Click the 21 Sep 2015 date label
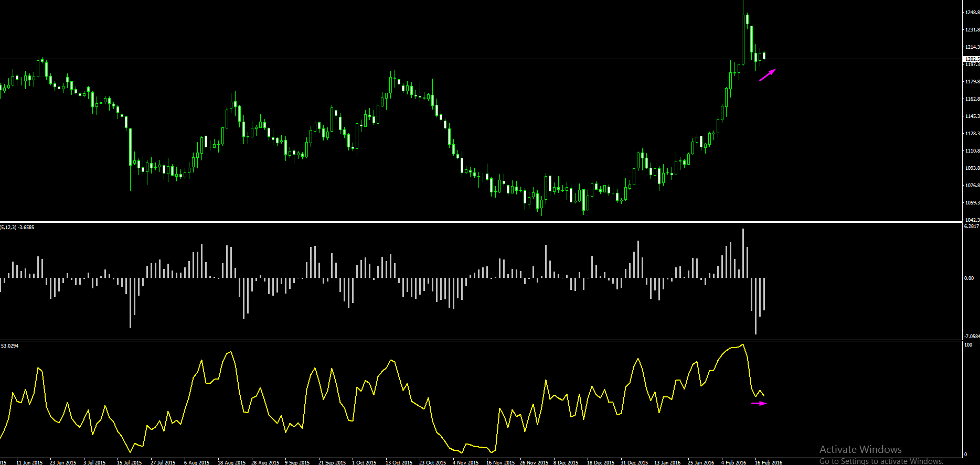This screenshot has height=465, width=980. 332,462
